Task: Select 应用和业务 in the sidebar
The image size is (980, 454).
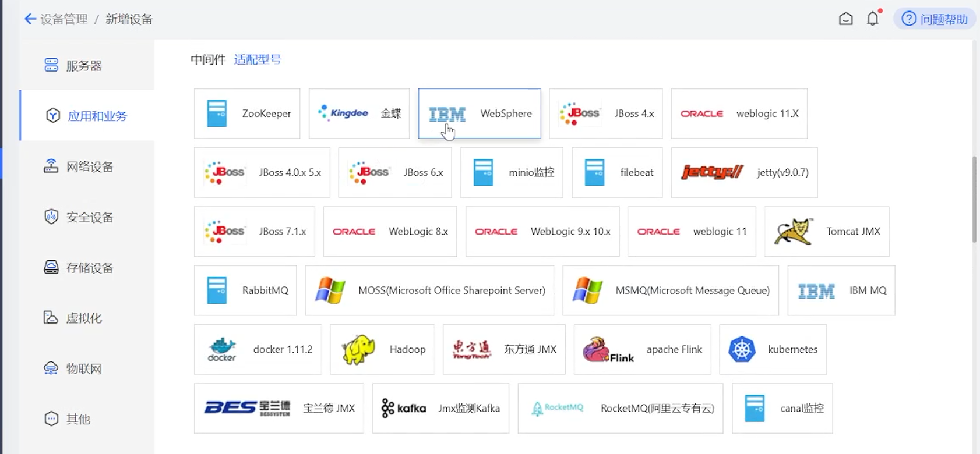Action: [87, 116]
